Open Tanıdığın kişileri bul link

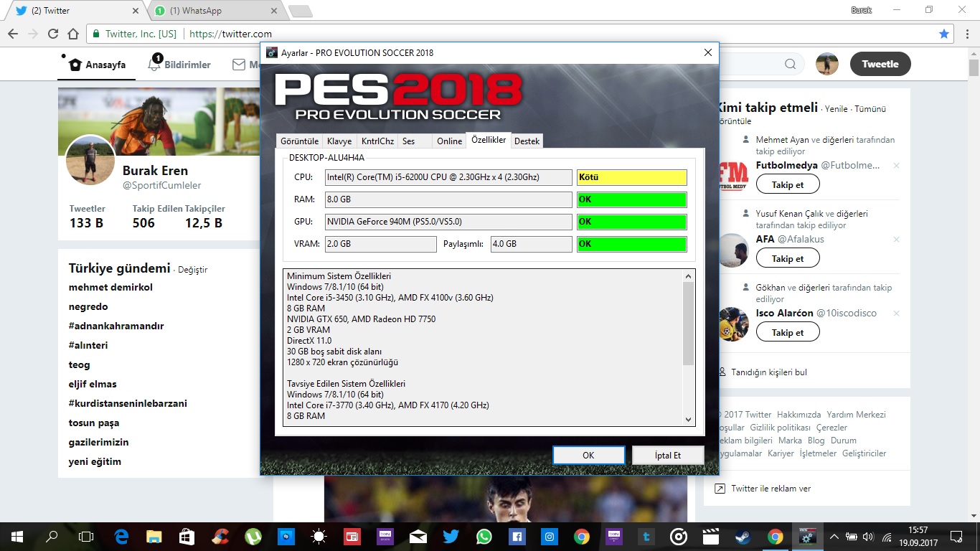tap(769, 372)
